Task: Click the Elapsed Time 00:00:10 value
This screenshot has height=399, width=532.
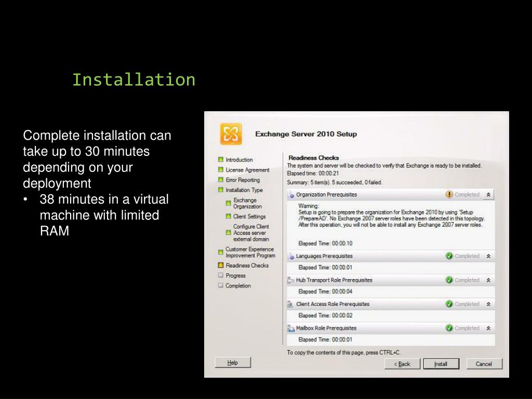Action: point(325,243)
